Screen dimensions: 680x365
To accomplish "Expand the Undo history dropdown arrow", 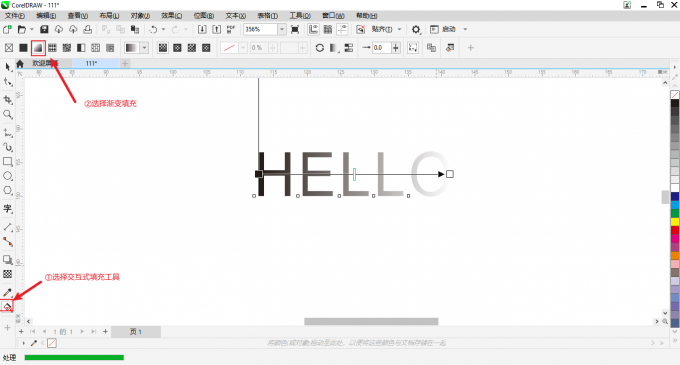I will click(163, 29).
